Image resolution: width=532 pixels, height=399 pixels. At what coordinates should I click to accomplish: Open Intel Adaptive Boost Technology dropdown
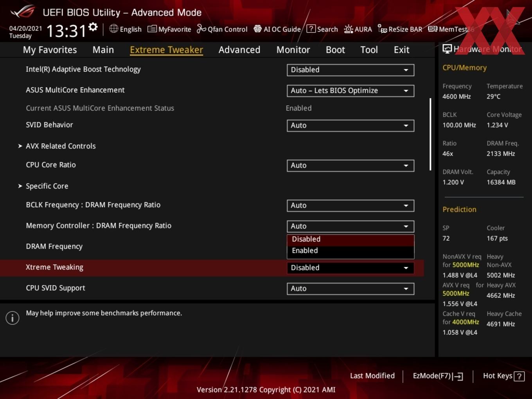pyautogui.click(x=350, y=70)
